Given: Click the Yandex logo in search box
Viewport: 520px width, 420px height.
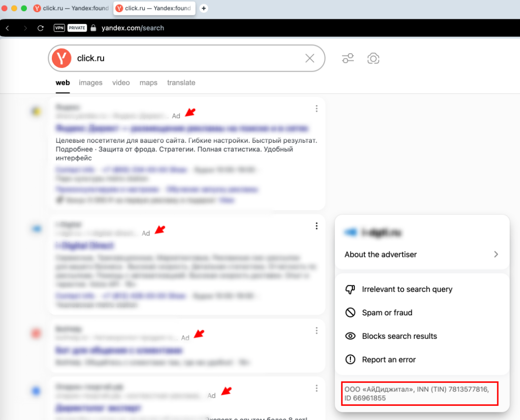Looking at the screenshot, I should pyautogui.click(x=61, y=58).
